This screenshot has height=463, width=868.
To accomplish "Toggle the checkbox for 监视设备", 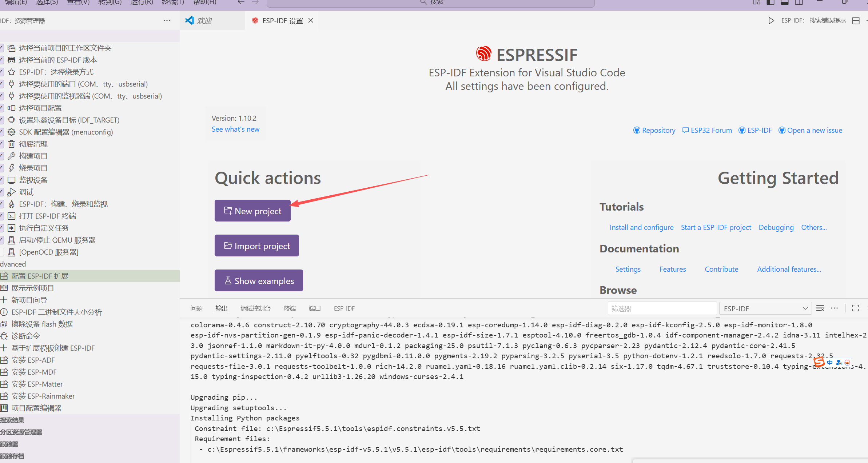I will (2, 180).
